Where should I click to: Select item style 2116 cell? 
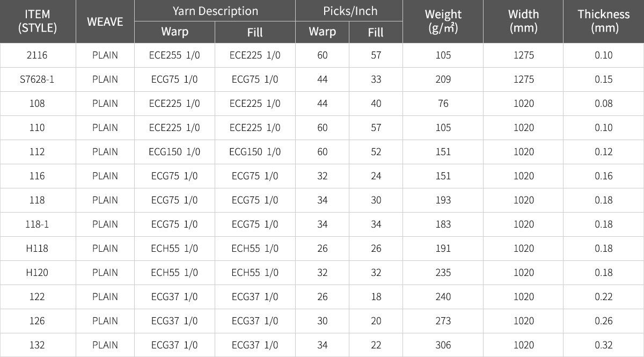click(38, 55)
